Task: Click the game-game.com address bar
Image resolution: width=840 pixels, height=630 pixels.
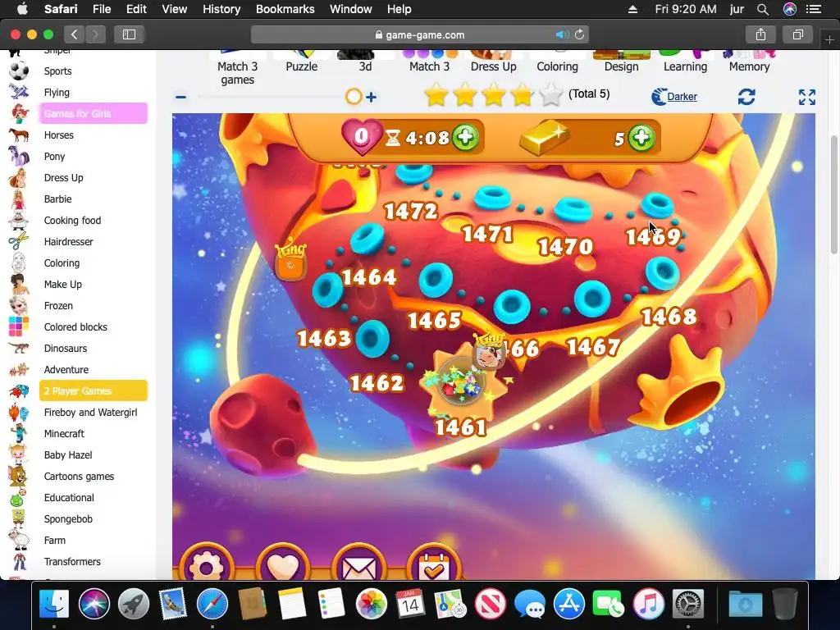Action: coord(420,34)
